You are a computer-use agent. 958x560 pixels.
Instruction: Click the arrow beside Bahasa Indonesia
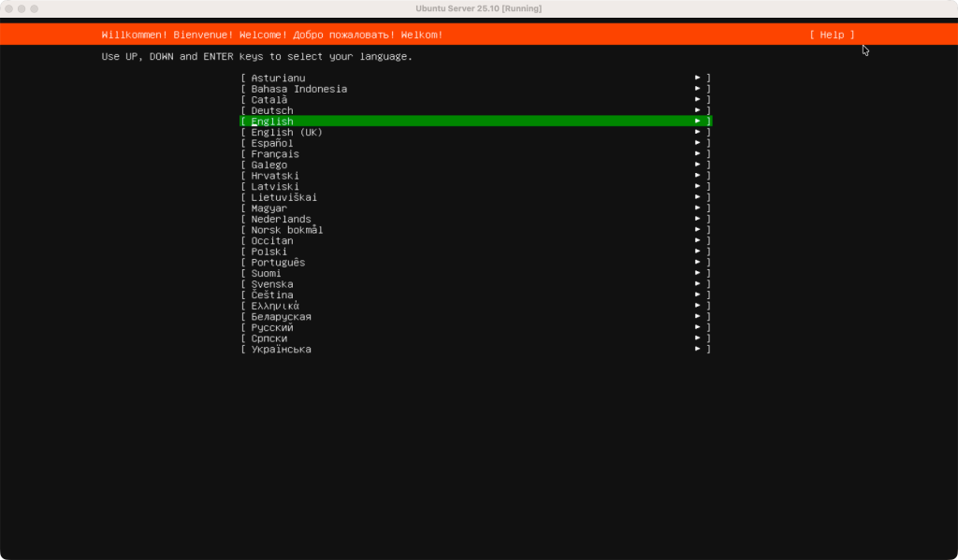pos(698,89)
